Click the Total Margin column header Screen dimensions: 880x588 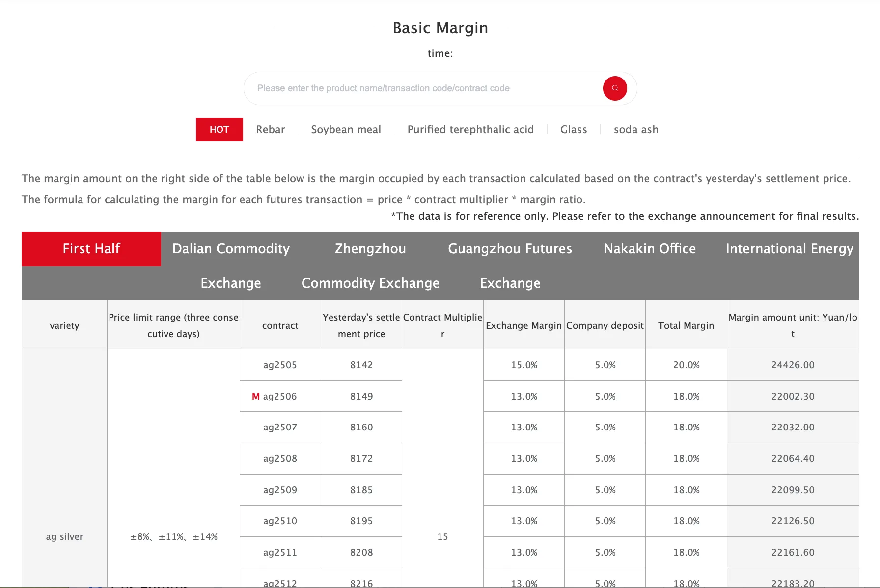pos(686,325)
